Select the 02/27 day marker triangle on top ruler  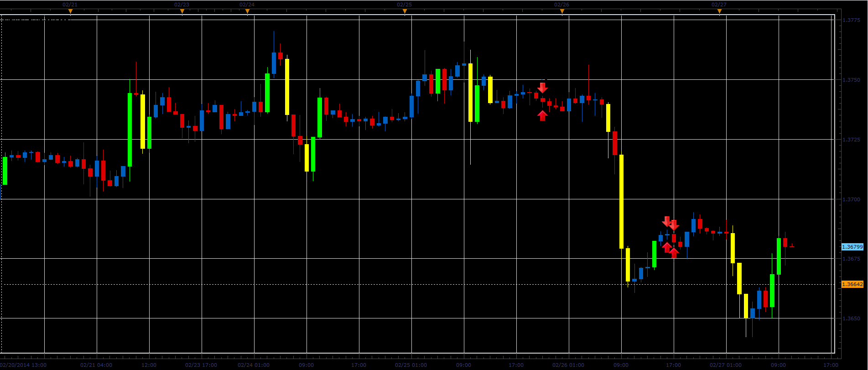tap(719, 11)
